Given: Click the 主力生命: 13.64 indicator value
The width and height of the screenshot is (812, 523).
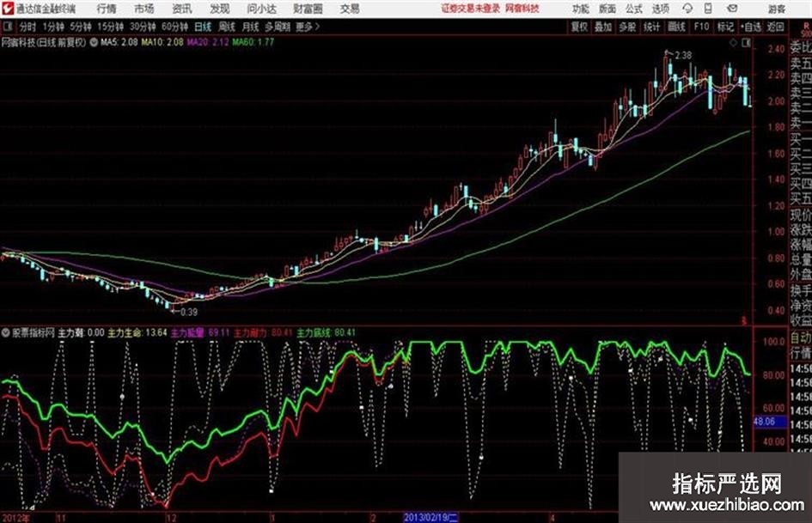Looking at the screenshot, I should [x=137, y=332].
